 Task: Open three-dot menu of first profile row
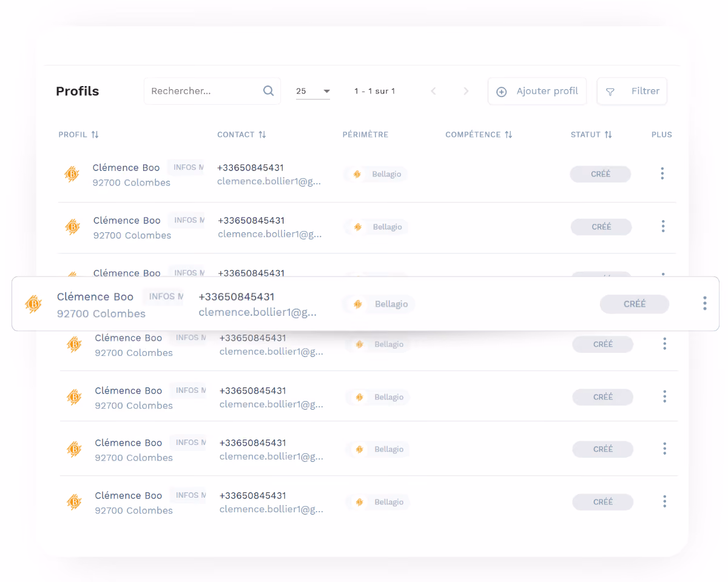coord(662,173)
